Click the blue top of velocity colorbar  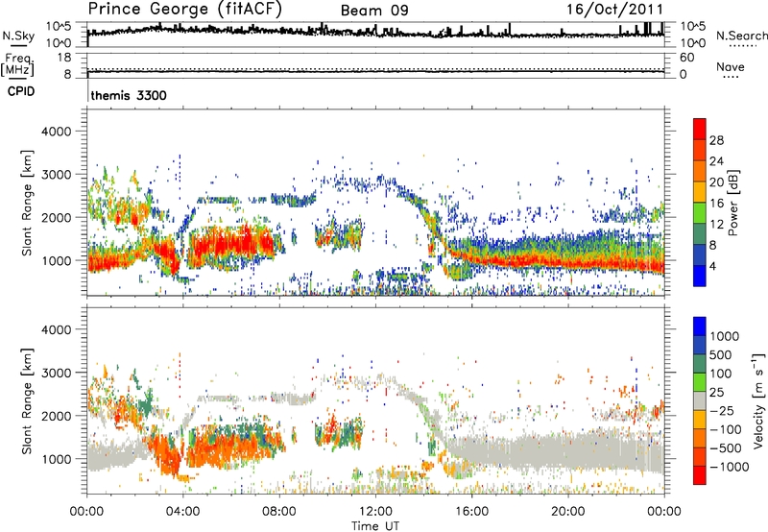pyautogui.click(x=700, y=326)
